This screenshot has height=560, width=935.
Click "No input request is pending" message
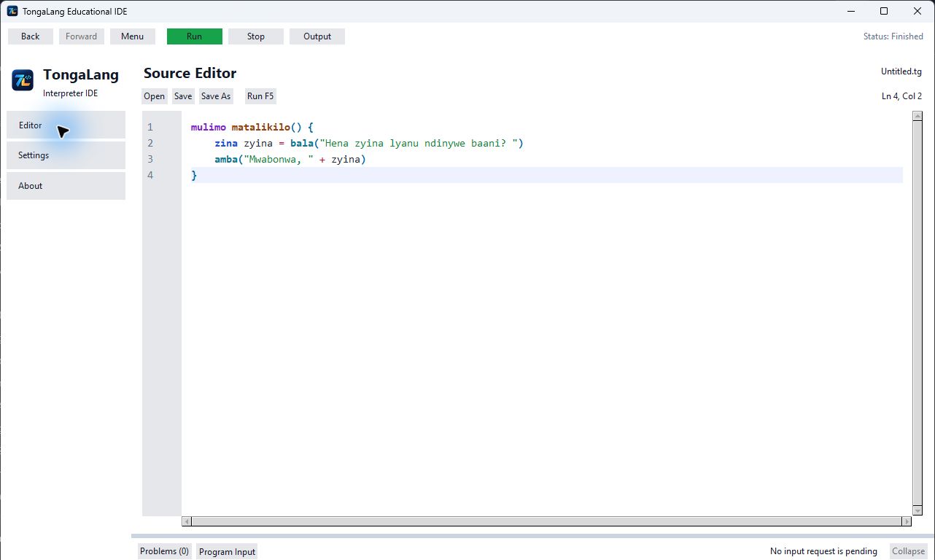coord(823,551)
